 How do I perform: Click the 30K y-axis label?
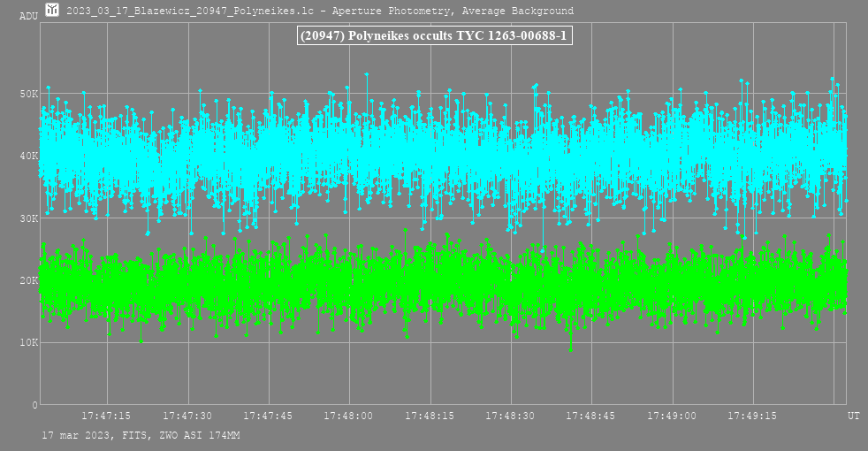[x=29, y=218]
